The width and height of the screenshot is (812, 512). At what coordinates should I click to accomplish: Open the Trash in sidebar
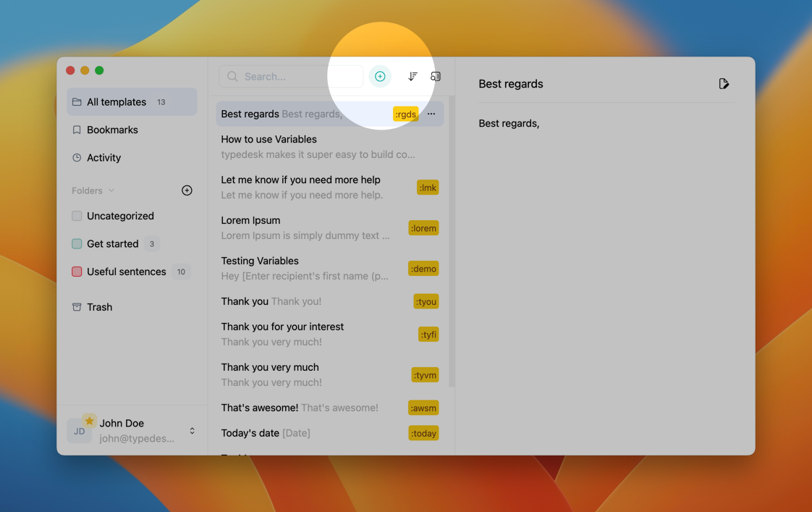click(x=99, y=307)
